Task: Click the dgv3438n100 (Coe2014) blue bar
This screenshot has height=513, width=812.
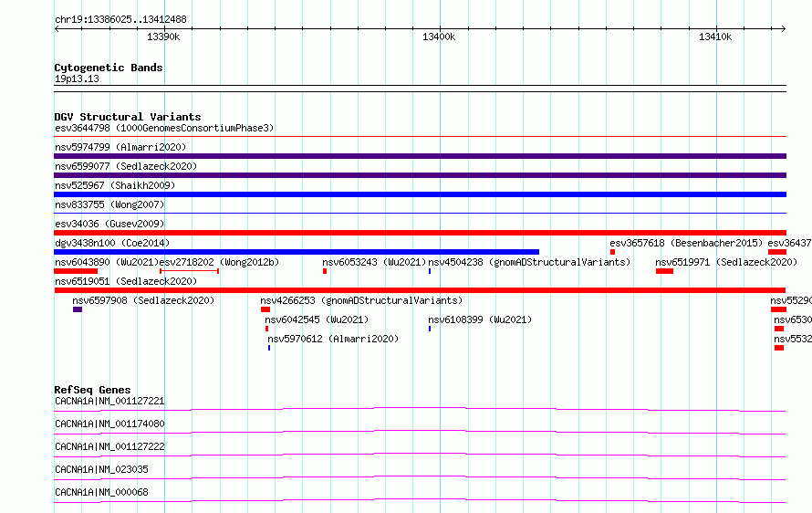Action: [x=297, y=252]
